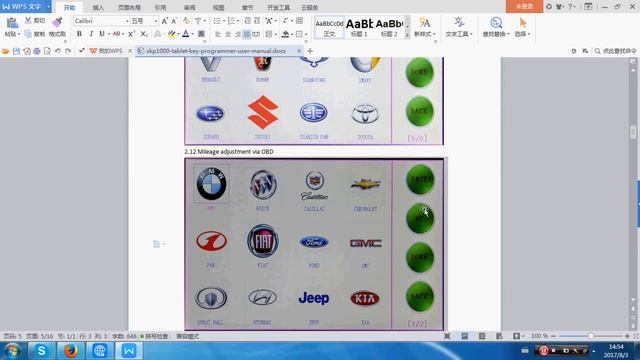Toggle bold formatting

coord(79,34)
